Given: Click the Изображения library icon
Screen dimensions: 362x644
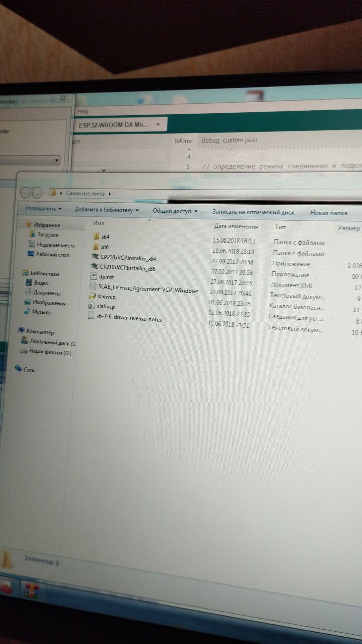Looking at the screenshot, I should click(x=28, y=302).
